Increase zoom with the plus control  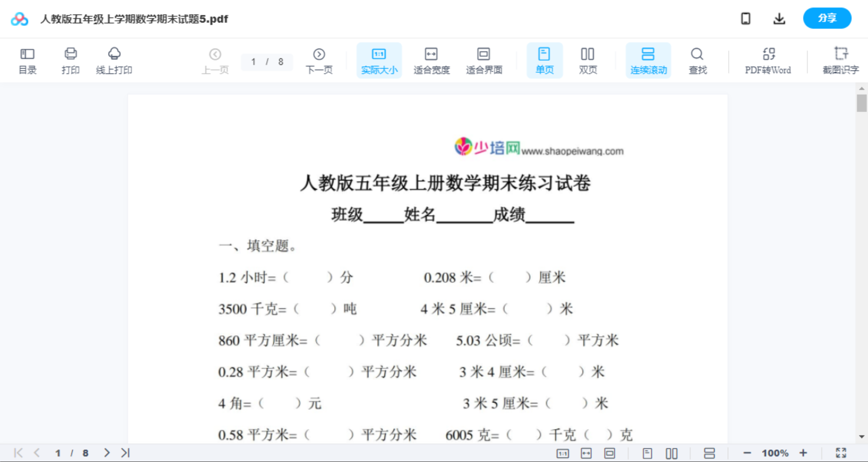point(803,452)
